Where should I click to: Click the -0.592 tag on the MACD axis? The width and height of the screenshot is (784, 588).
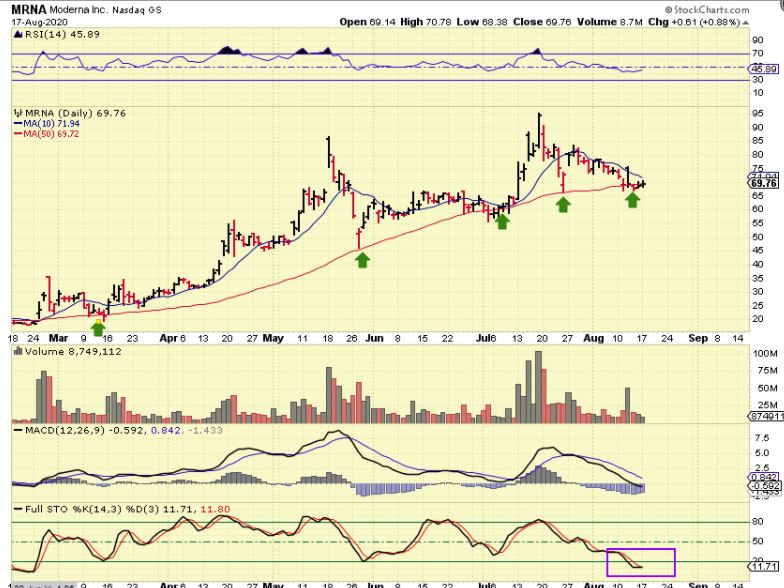[764, 486]
